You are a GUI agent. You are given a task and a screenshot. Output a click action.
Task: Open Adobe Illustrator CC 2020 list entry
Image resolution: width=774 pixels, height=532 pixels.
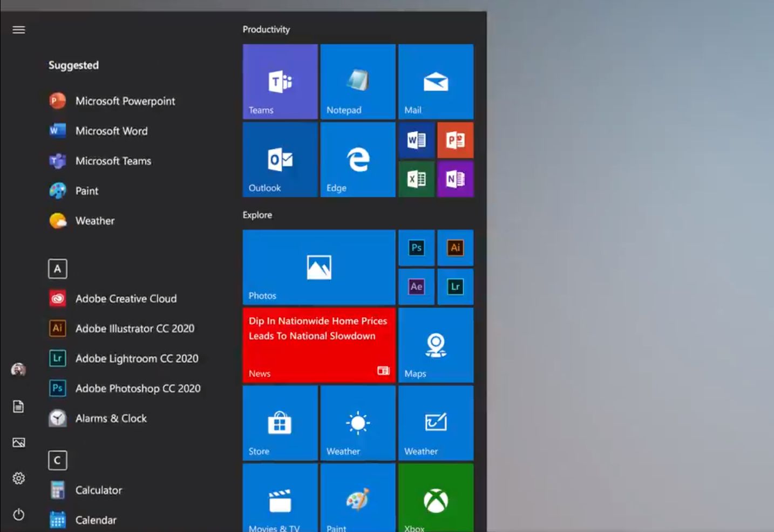(122, 329)
